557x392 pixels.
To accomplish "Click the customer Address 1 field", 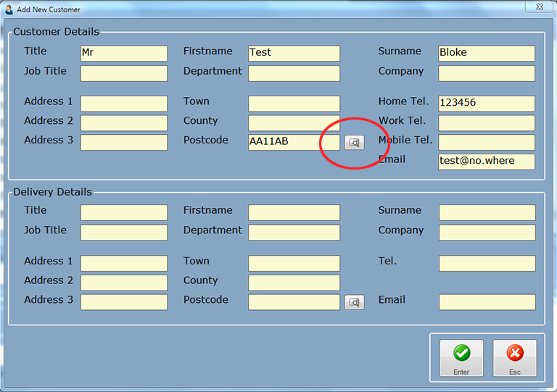I will [123, 104].
